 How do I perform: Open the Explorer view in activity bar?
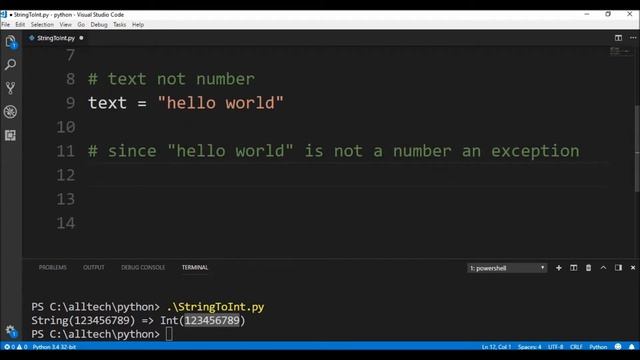click(x=11, y=42)
